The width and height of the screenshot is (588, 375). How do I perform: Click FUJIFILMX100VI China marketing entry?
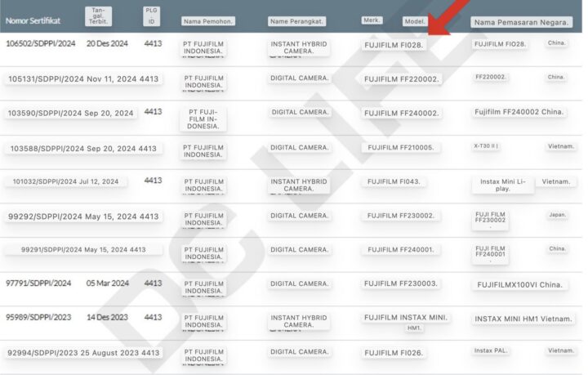[x=519, y=285]
